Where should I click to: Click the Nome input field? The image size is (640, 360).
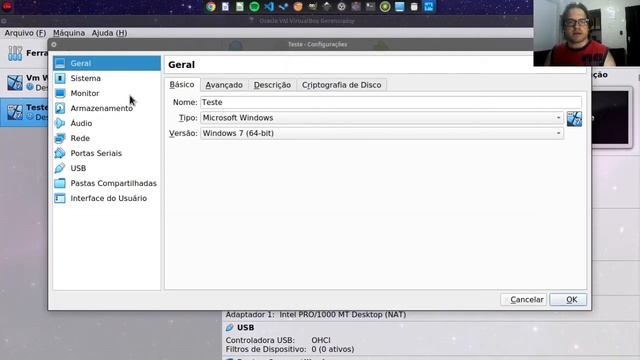click(391, 102)
